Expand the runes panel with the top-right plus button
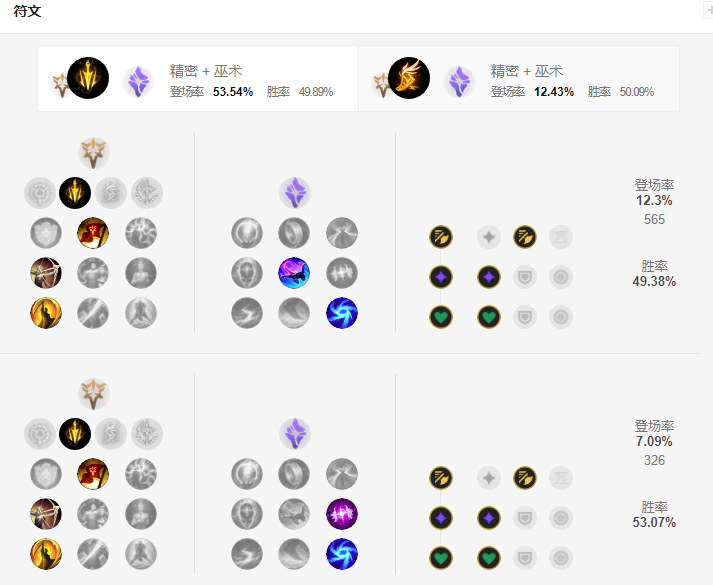 coord(708,10)
